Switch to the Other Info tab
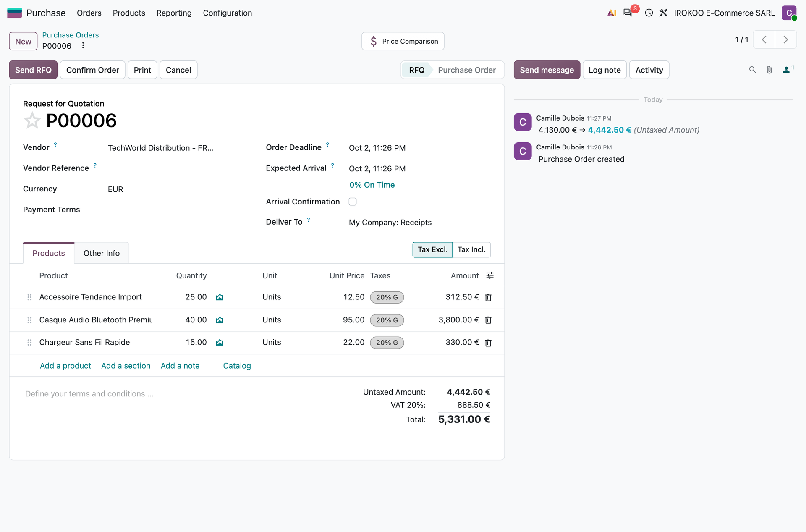806x532 pixels. pos(102,253)
